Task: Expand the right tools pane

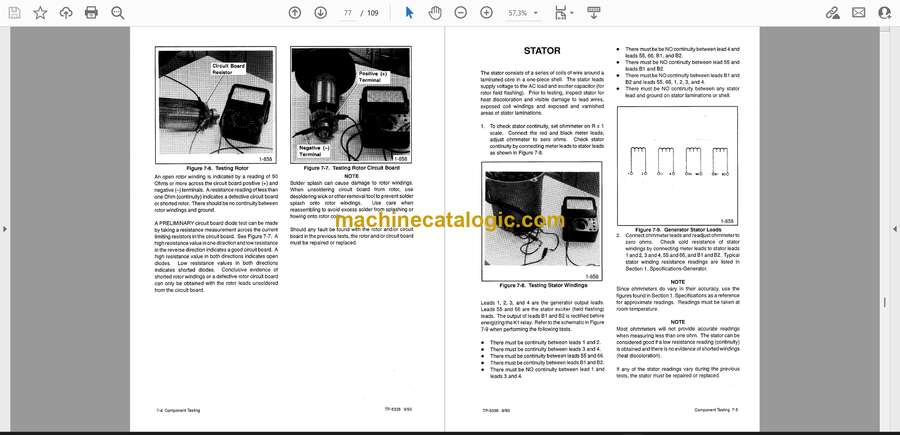Action: point(894,229)
